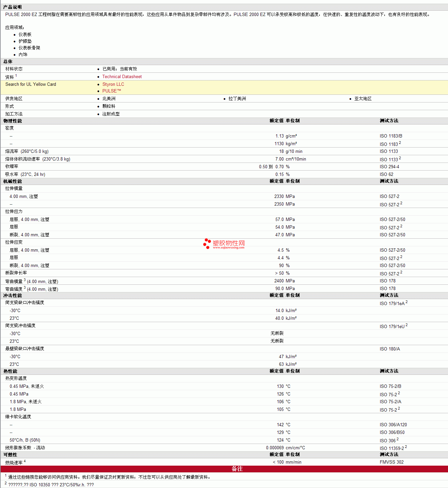Select the 简支梁缺口冲击强度 label
Viewport: 448px width, 488px height.
(25, 303)
